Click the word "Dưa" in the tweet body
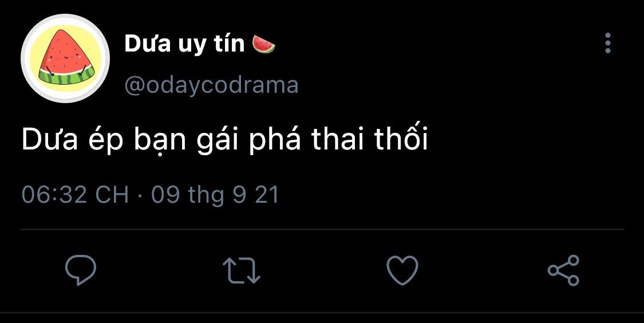Viewport: 644px width, 323px height. [50, 140]
